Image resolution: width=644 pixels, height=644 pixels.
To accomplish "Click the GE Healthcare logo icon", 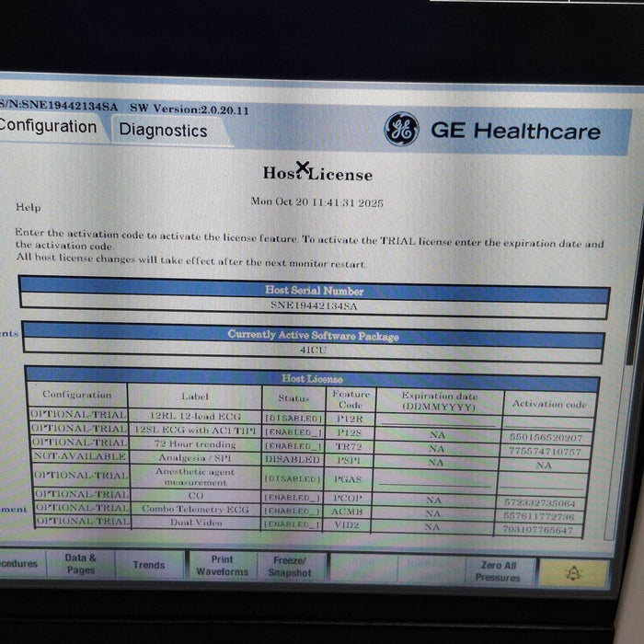I will click(x=401, y=129).
